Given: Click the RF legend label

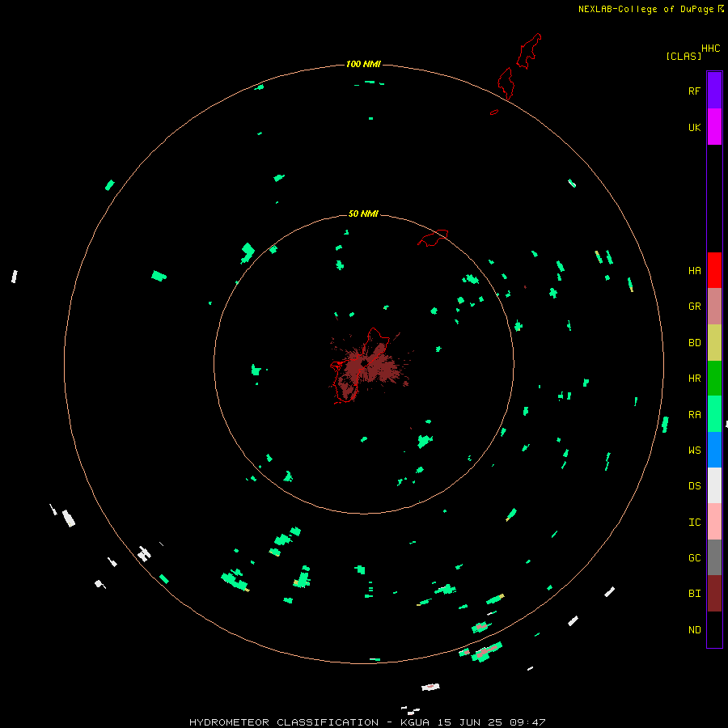Looking at the screenshot, I should 694,91.
